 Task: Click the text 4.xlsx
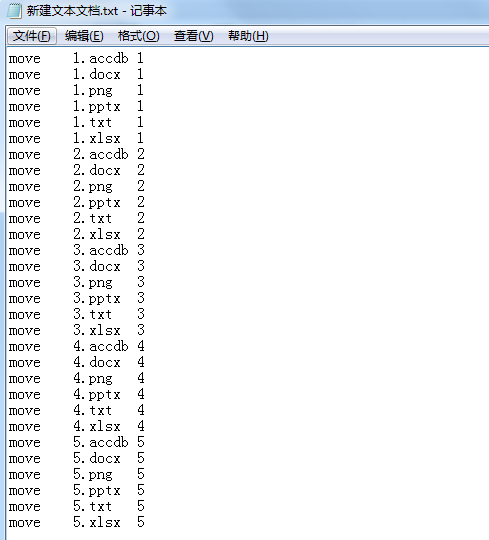pos(97,427)
